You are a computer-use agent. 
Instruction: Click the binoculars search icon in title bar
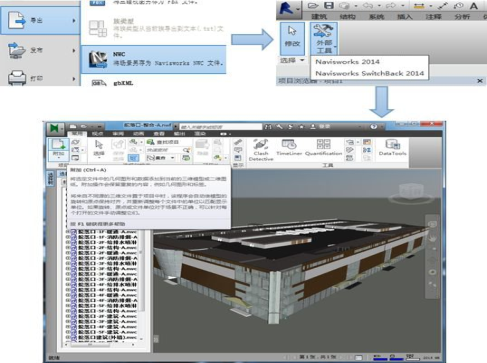coord(268,127)
